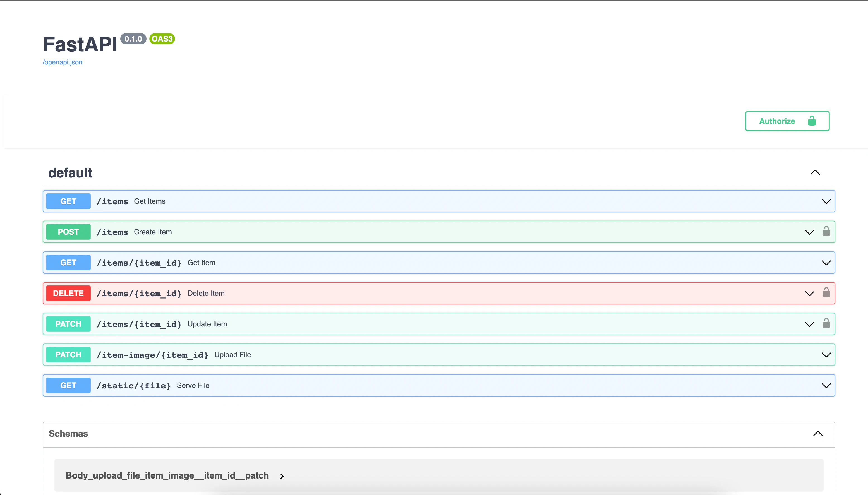The image size is (868, 495).
Task: Click the Schemas section title
Action: point(68,433)
